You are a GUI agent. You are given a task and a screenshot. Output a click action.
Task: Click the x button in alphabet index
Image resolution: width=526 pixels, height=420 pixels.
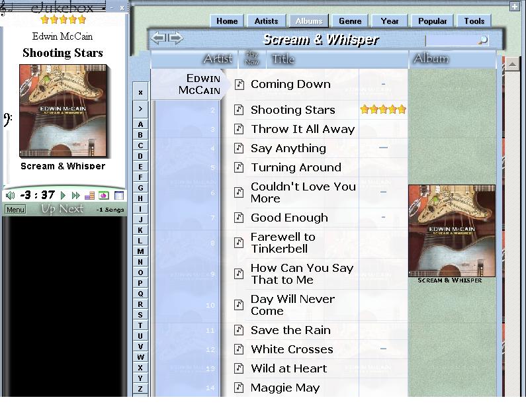pyautogui.click(x=140, y=92)
